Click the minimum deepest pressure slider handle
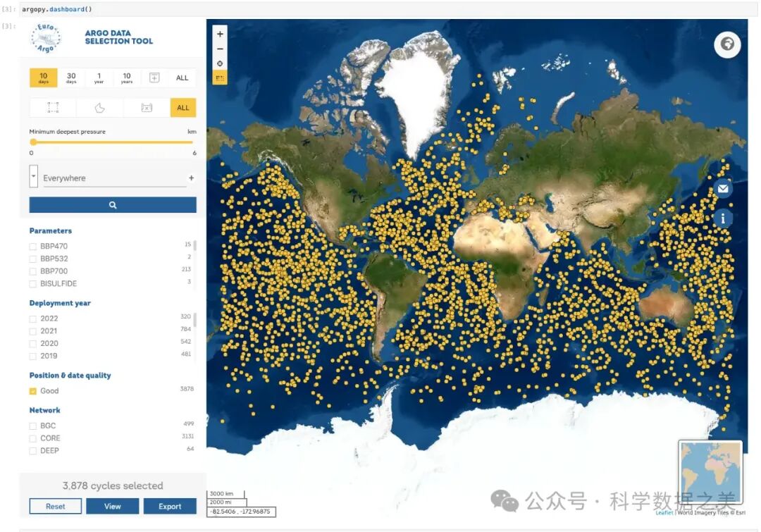 pyautogui.click(x=33, y=142)
